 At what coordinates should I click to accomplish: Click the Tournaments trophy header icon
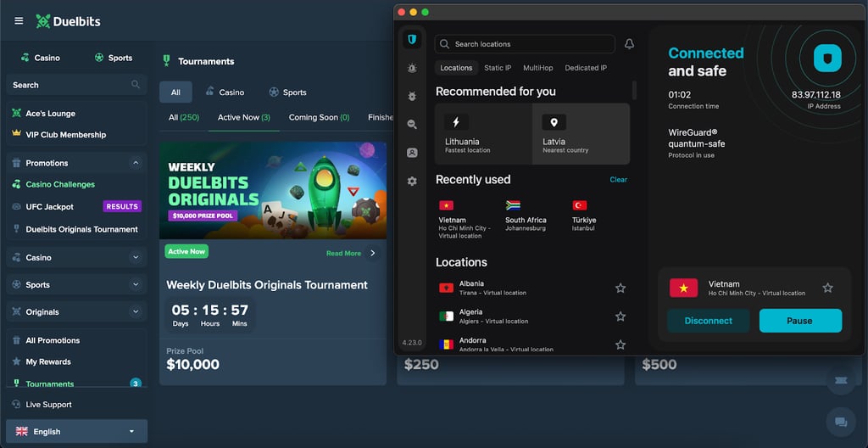(166, 61)
